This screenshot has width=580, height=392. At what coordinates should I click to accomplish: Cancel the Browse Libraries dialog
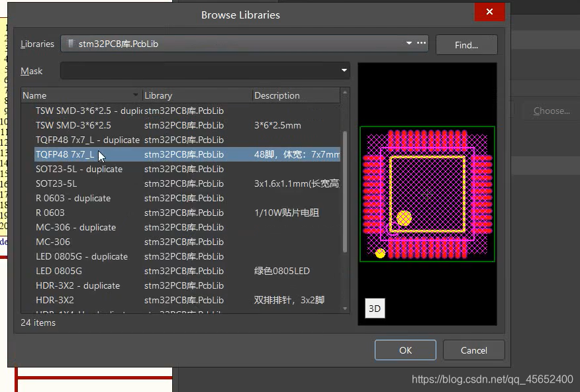(x=473, y=350)
